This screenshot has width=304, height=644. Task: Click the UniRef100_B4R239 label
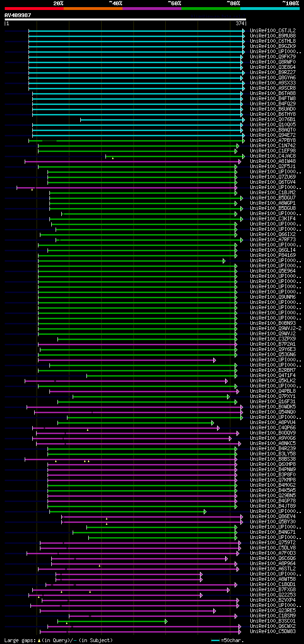[x=273, y=448]
